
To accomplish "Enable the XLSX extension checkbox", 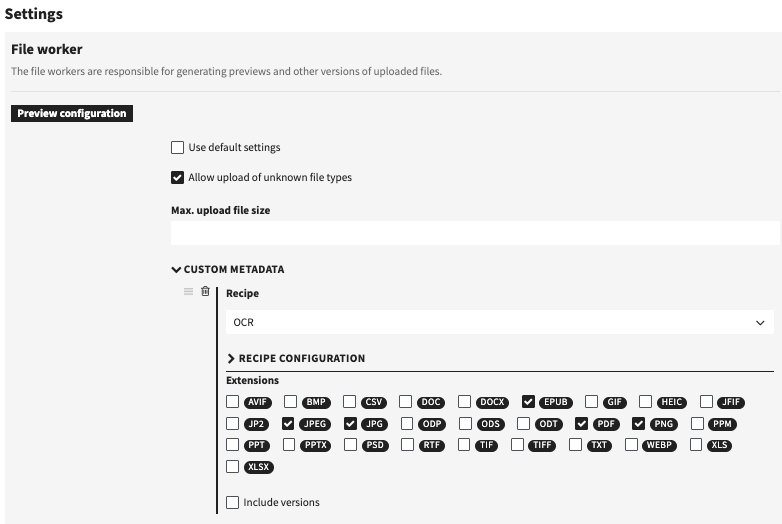I will point(233,467).
